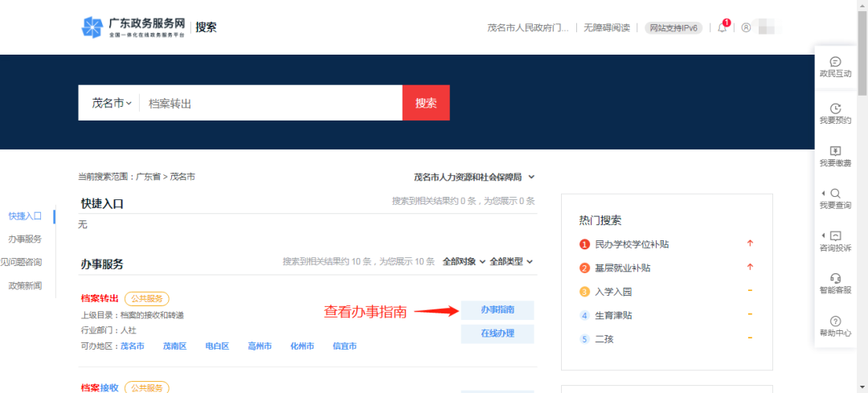Image resolution: width=868 pixels, height=393 pixels.
Task: Open the 全部对象 filter dropdown
Action: [464, 261]
